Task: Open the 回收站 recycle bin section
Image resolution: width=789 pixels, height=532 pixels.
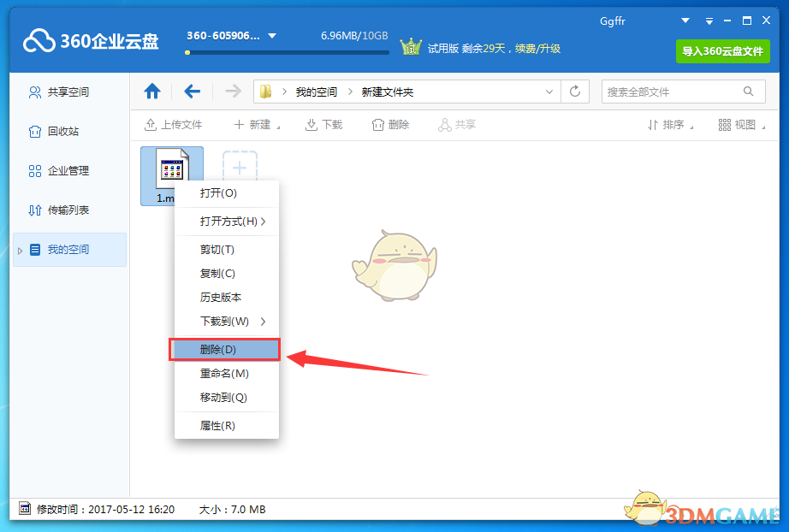Action: (x=62, y=132)
